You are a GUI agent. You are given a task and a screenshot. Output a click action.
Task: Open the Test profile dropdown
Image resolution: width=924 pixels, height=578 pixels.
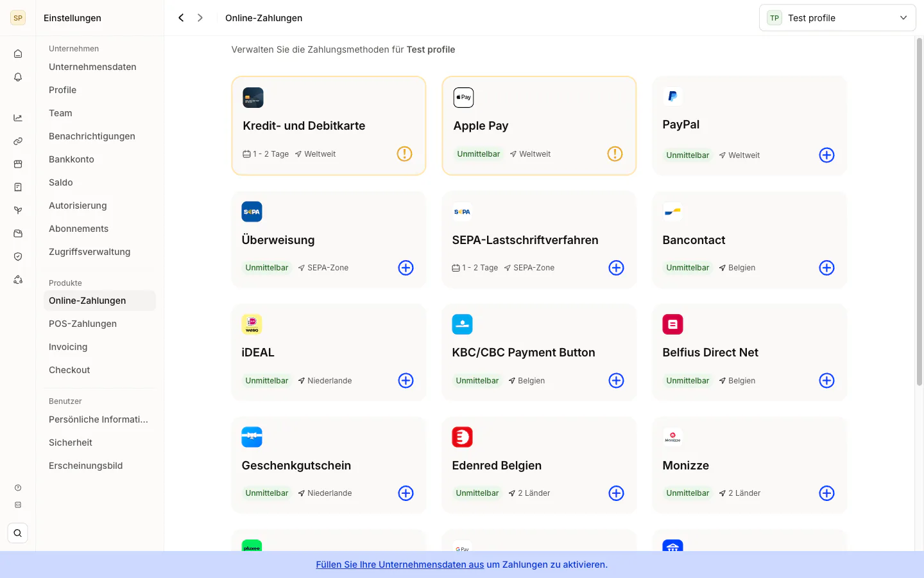click(x=837, y=18)
